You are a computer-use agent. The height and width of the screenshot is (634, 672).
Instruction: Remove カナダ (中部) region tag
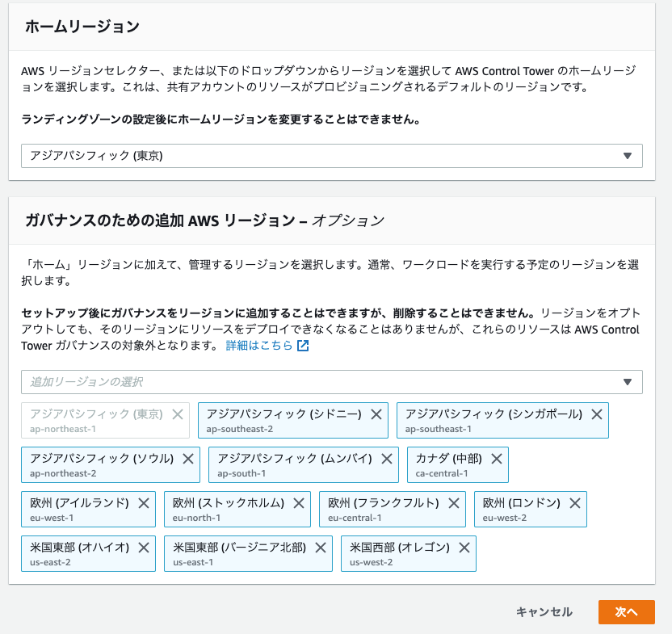(497, 459)
